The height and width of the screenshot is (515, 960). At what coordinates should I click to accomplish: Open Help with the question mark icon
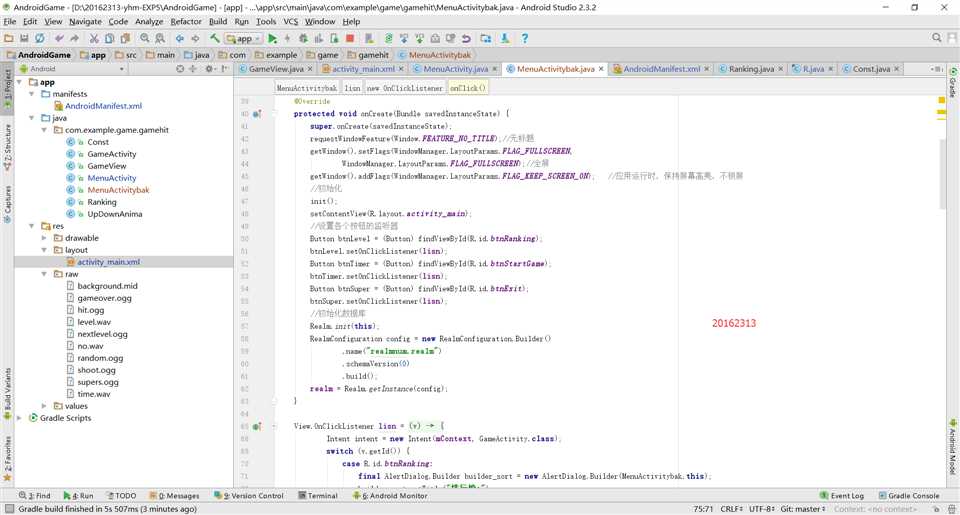coord(525,38)
